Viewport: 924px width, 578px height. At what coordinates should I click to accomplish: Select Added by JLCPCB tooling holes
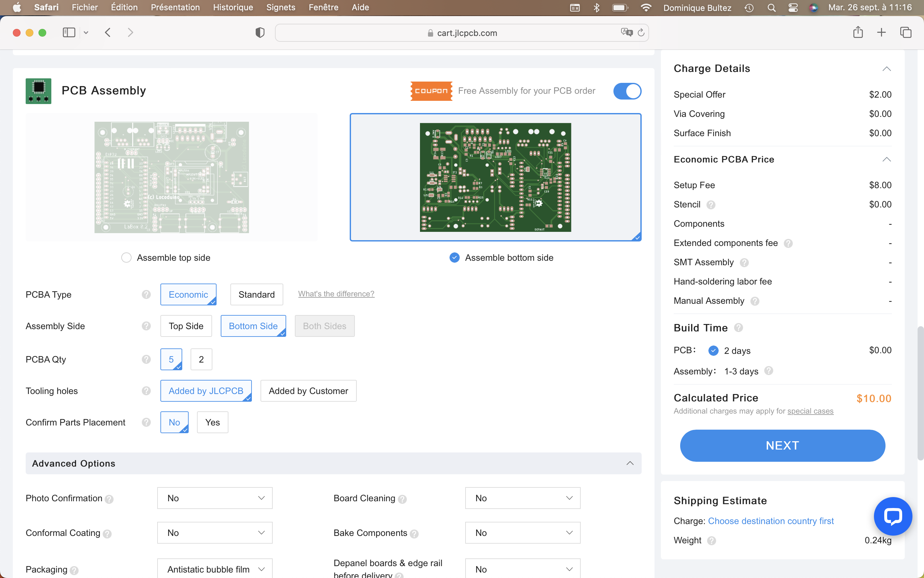click(x=206, y=391)
